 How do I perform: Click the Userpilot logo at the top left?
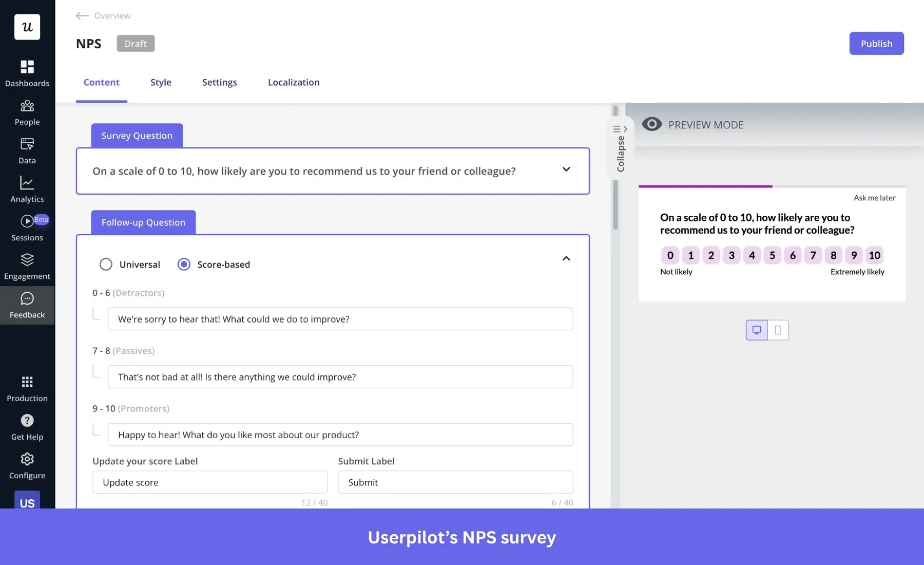pos(27,27)
